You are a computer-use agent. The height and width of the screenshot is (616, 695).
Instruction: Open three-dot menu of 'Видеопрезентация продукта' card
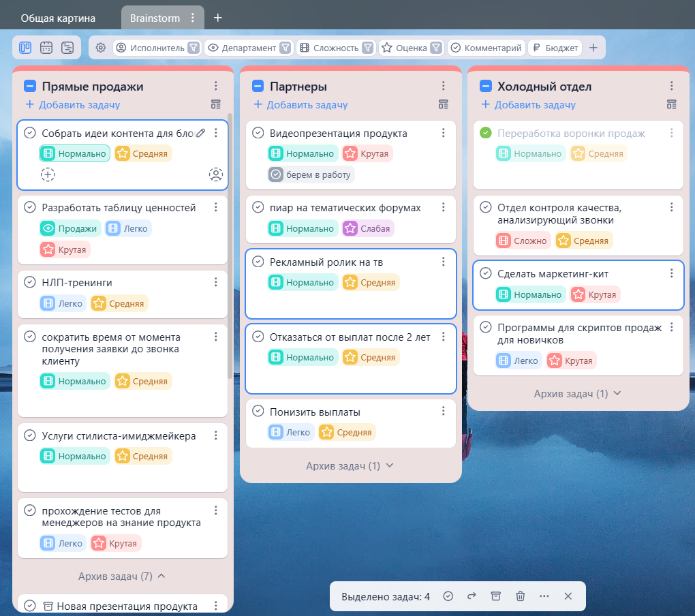coord(444,133)
